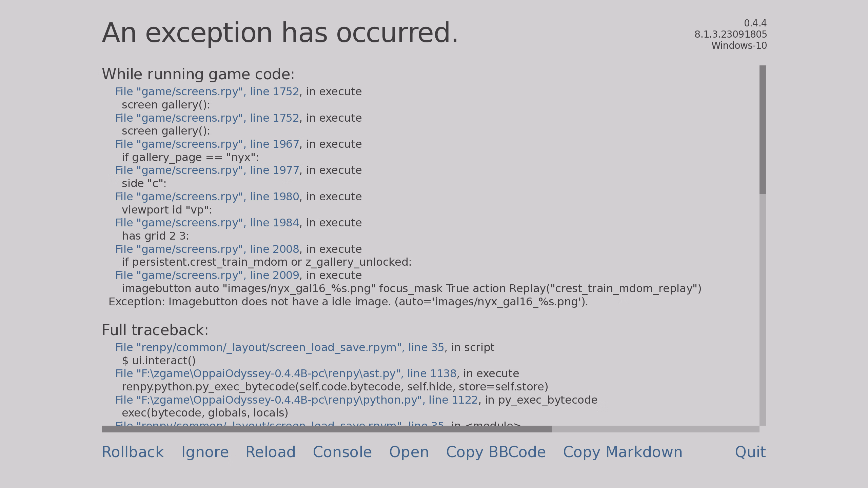Quit the game

pyautogui.click(x=750, y=452)
